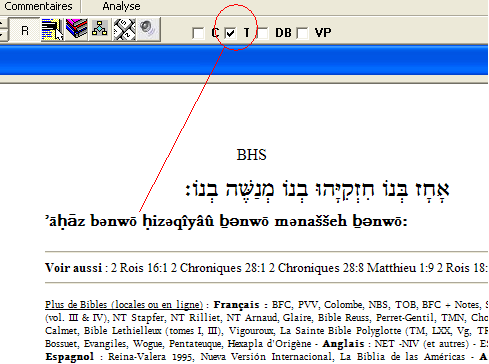489x364 pixels.
Task: Click the text selection cursor icon
Action: 52,30
